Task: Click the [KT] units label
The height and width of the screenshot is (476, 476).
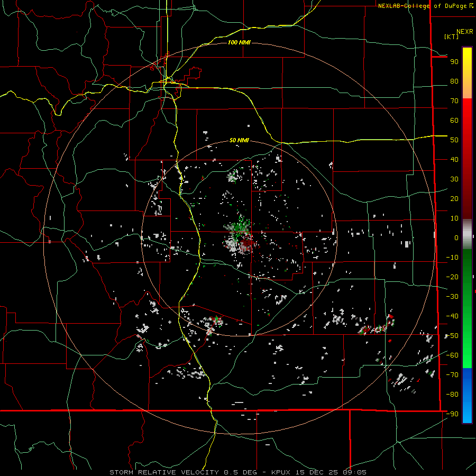Action: pos(451,36)
